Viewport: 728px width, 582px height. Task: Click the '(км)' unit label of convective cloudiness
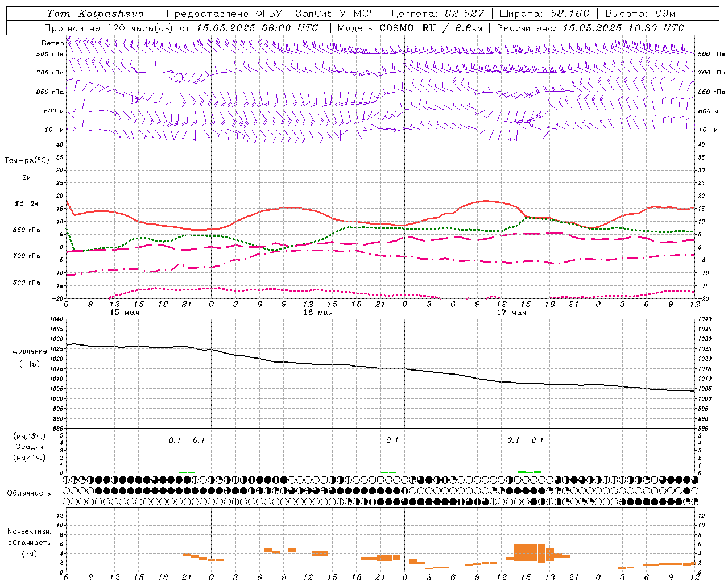(30, 554)
